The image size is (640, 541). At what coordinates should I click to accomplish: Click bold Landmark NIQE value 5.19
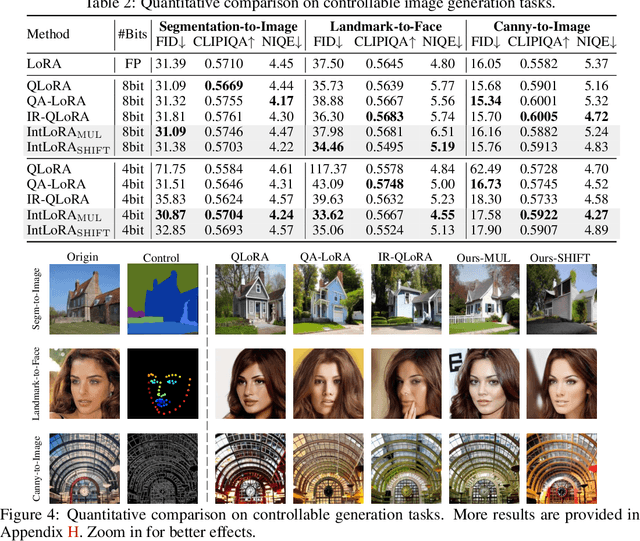coord(442,147)
